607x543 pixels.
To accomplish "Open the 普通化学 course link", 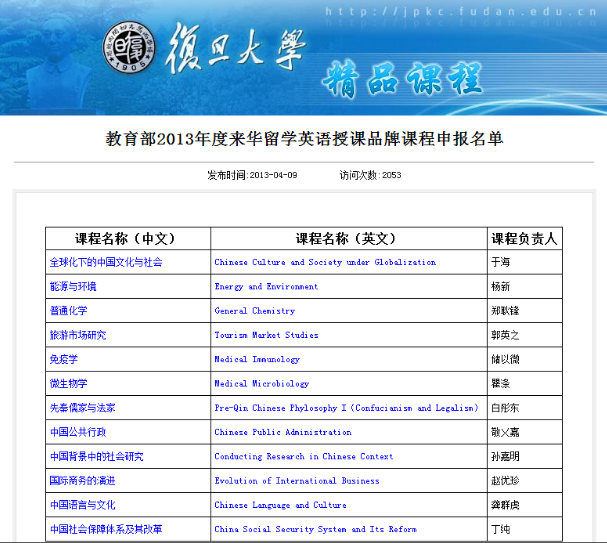I will pos(68,311).
